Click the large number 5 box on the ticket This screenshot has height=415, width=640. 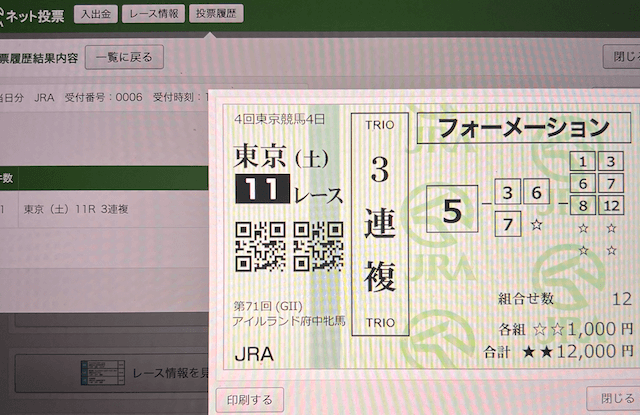pos(452,209)
